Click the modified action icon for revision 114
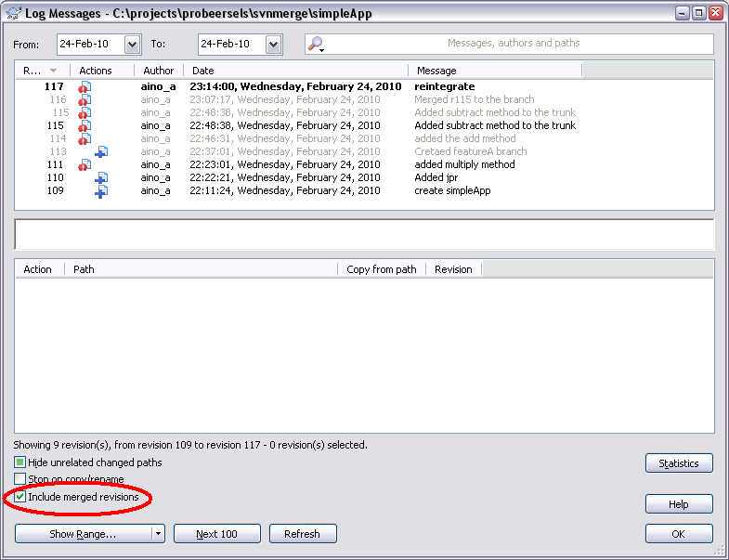The width and height of the screenshot is (729, 560). point(85,138)
